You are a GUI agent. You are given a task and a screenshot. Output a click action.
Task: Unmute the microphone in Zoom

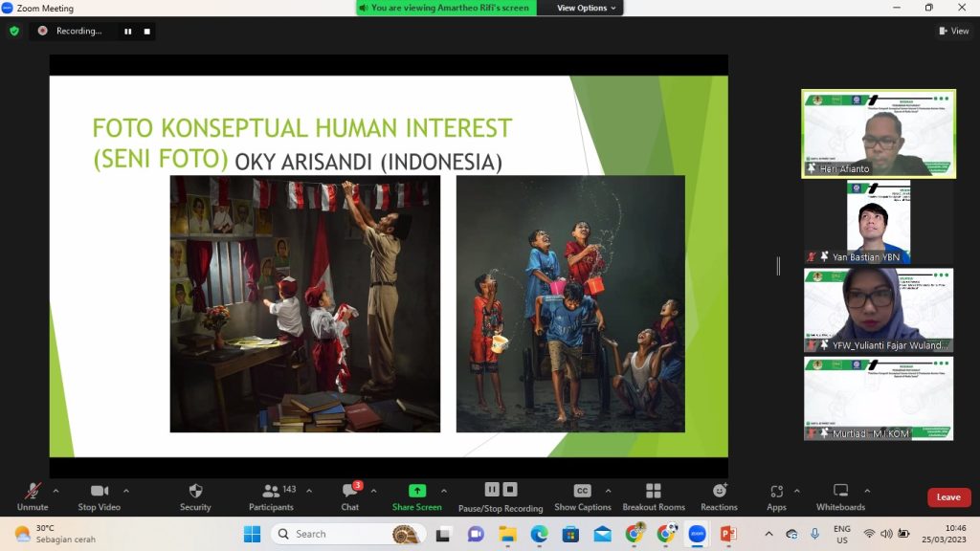(33, 496)
